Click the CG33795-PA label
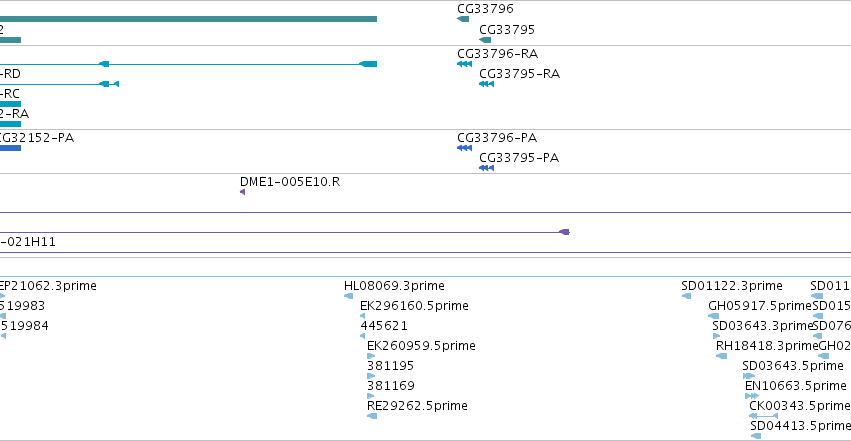Viewport: 851px width, 441px height. pos(519,158)
